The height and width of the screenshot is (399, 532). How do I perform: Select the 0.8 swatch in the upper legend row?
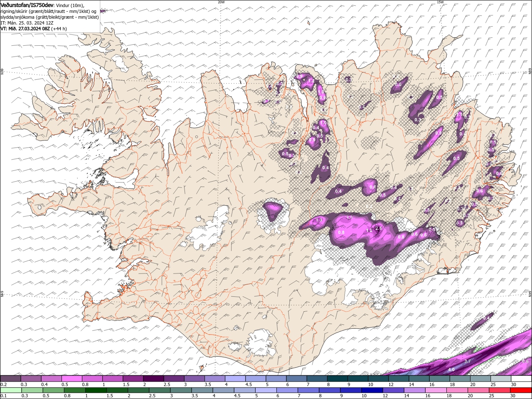(x=92, y=379)
